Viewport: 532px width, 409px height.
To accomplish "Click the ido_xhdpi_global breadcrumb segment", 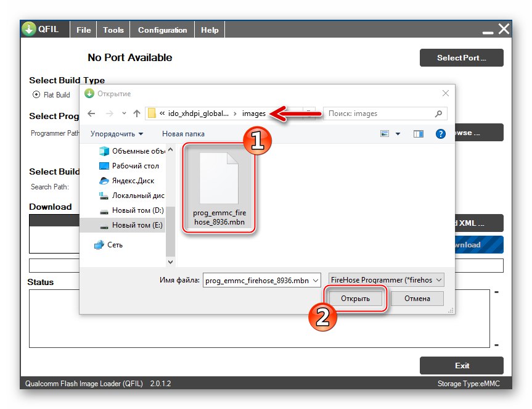I will tap(198, 114).
